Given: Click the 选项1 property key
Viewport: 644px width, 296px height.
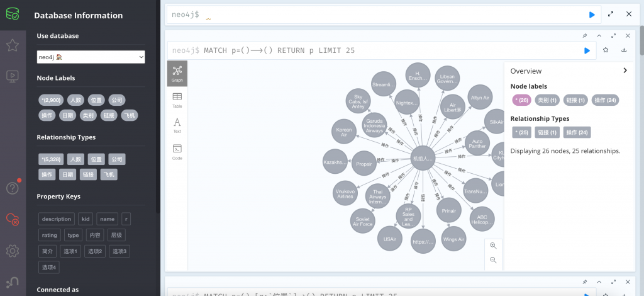Looking at the screenshot, I should point(70,251).
